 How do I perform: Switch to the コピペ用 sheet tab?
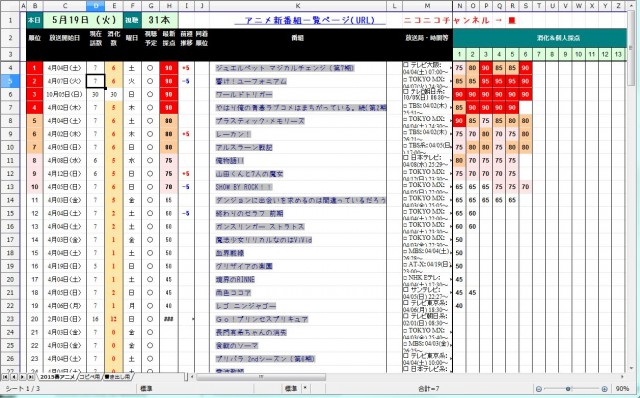89,376
